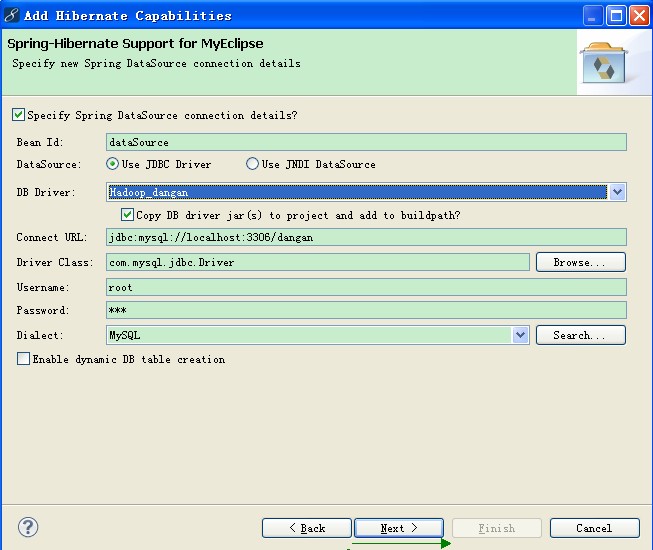
Task: Cancel the Hibernate capabilities wizard
Action: (595, 528)
